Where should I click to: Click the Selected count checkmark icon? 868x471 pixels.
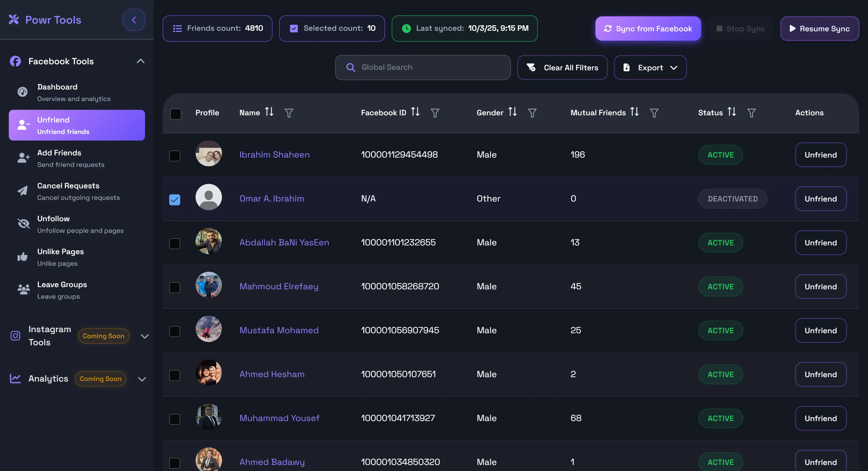coord(294,29)
